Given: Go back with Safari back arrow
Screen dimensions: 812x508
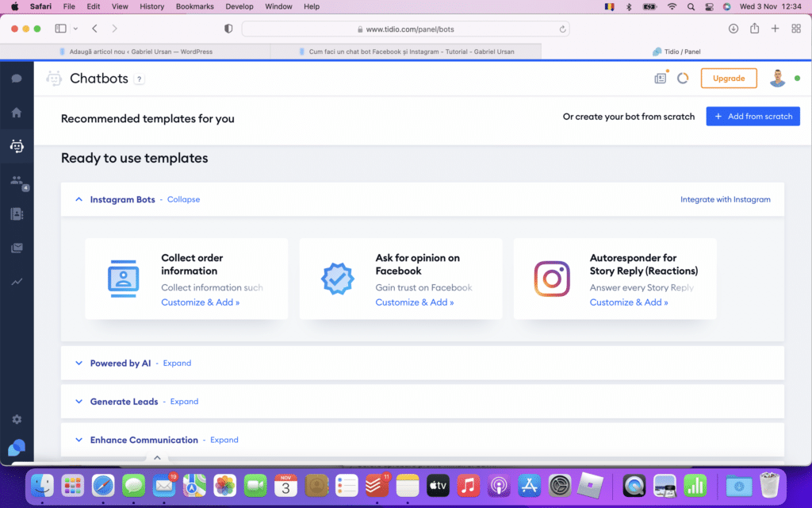Looking at the screenshot, I should tap(95, 29).
